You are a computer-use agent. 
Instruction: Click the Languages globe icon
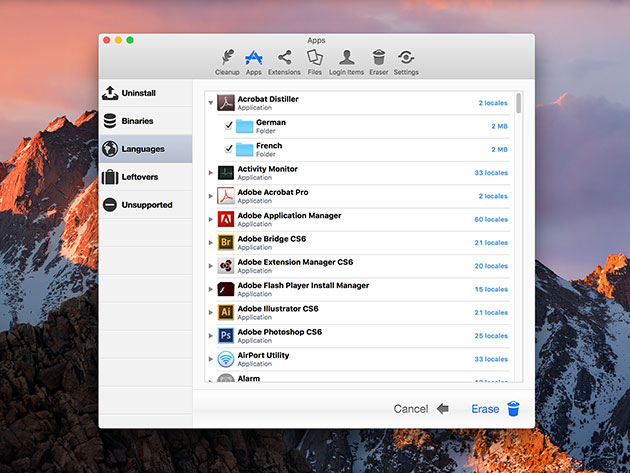pos(110,149)
